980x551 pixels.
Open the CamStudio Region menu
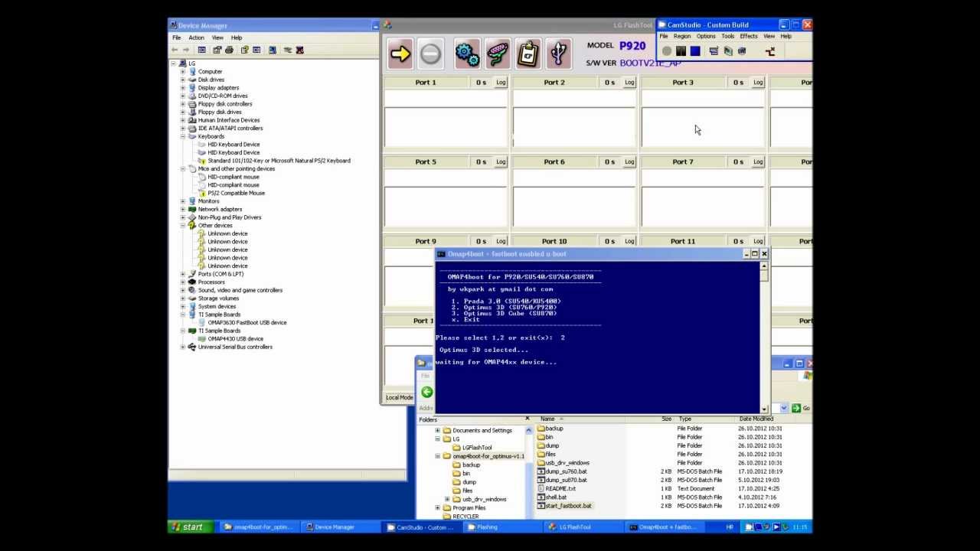click(681, 36)
